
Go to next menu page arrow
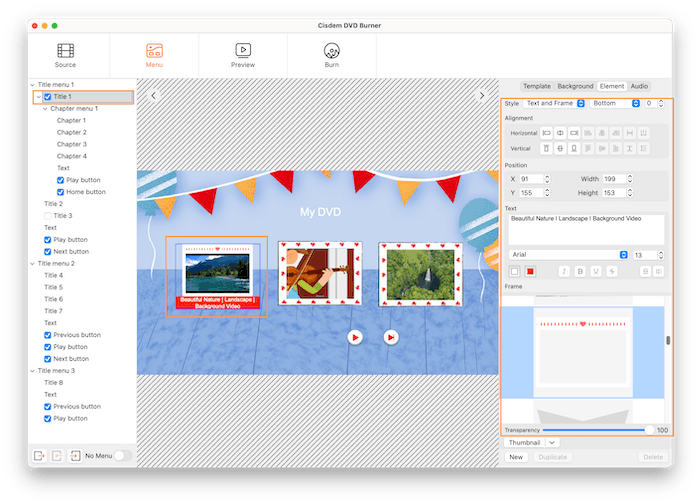[481, 96]
